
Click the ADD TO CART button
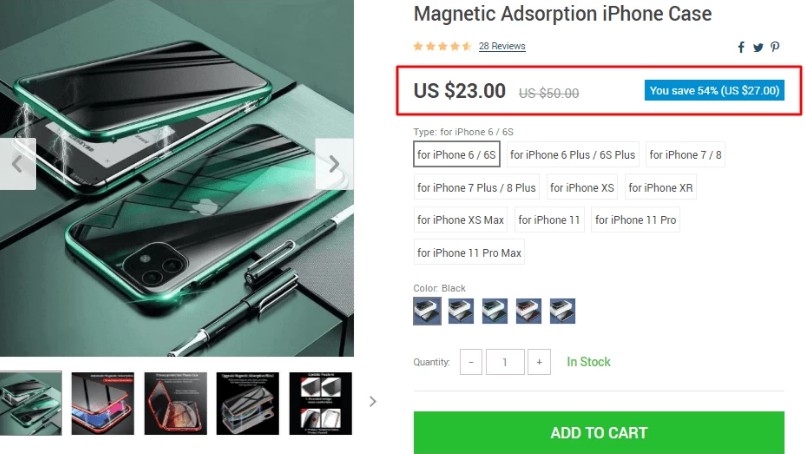599,432
